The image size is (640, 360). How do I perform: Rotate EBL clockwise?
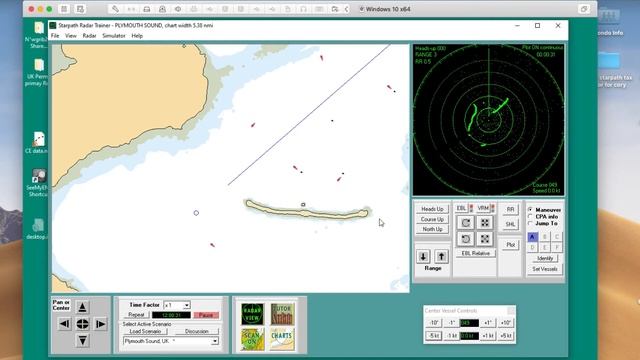point(466,223)
